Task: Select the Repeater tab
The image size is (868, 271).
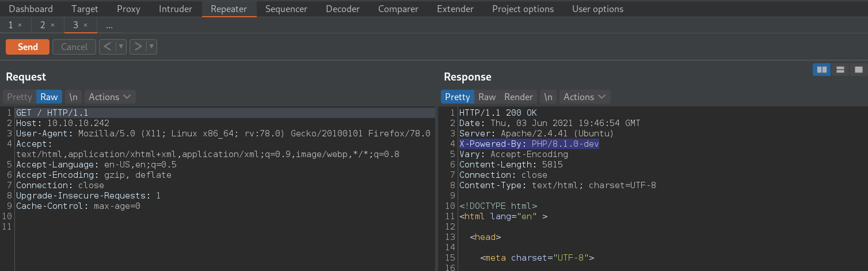Action: pos(229,9)
